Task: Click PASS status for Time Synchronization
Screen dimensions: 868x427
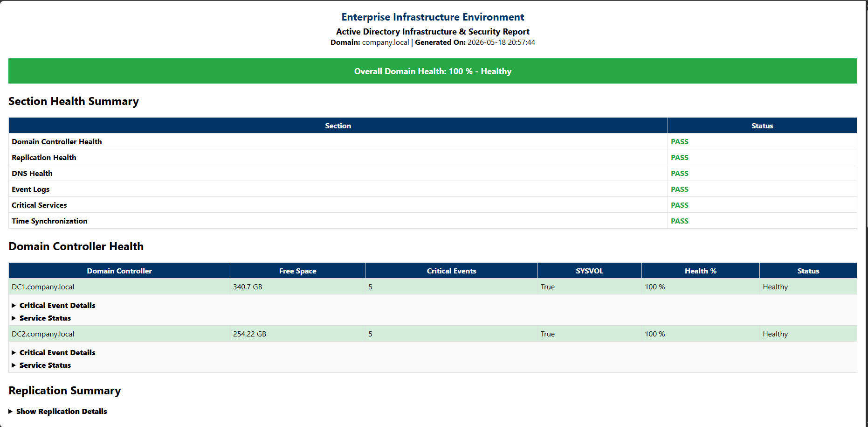Action: point(680,221)
